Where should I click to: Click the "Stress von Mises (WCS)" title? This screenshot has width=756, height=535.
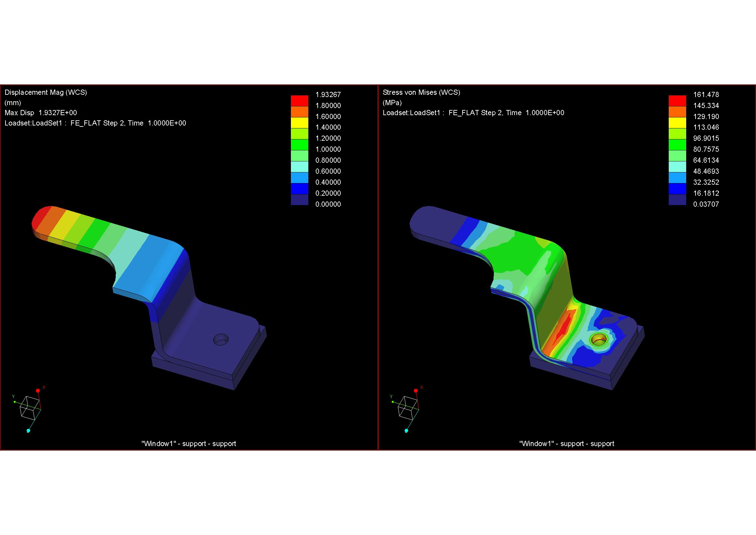pyautogui.click(x=421, y=92)
